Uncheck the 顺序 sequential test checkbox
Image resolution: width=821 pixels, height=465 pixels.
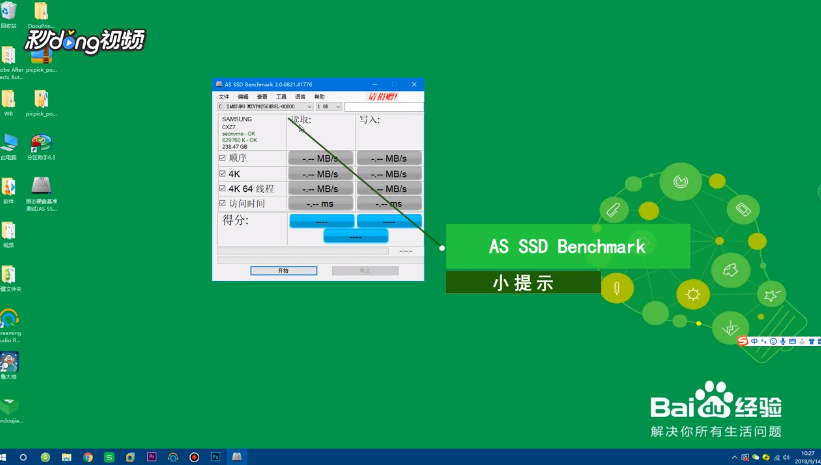tap(222, 158)
